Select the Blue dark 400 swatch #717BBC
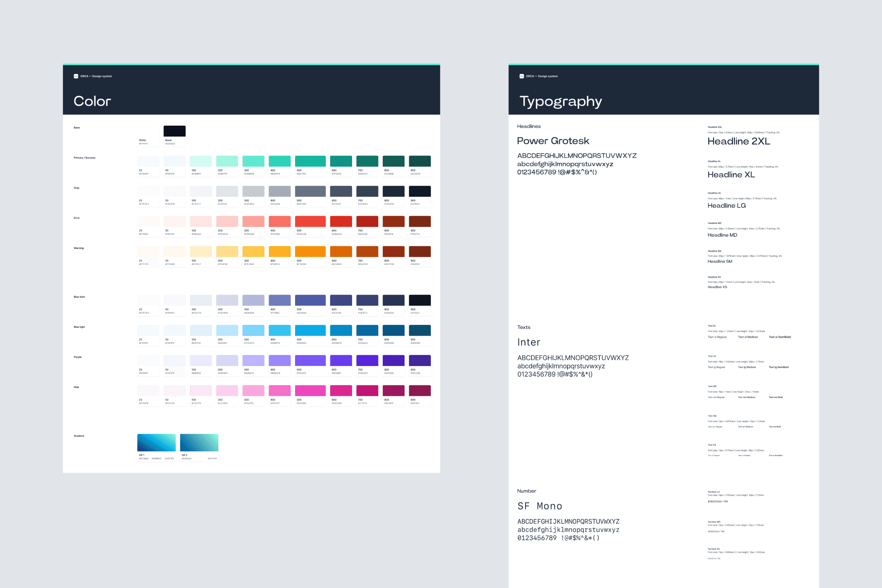The width and height of the screenshot is (882, 588). (x=279, y=300)
